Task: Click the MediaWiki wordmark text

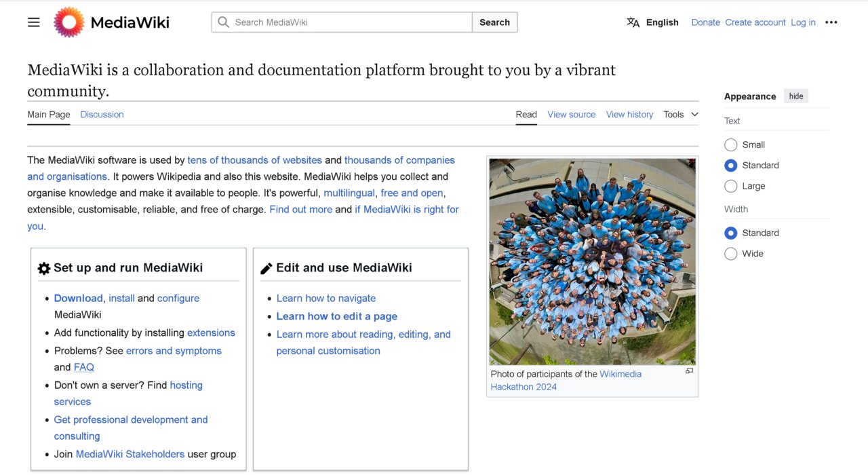Action: coord(130,22)
